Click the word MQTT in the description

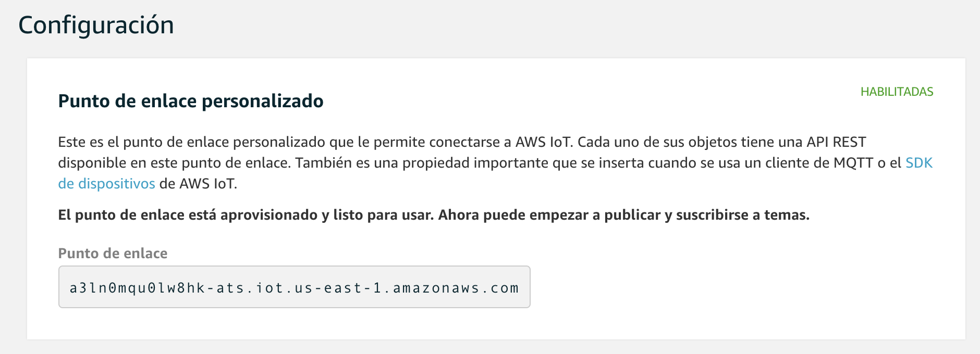coord(853,163)
